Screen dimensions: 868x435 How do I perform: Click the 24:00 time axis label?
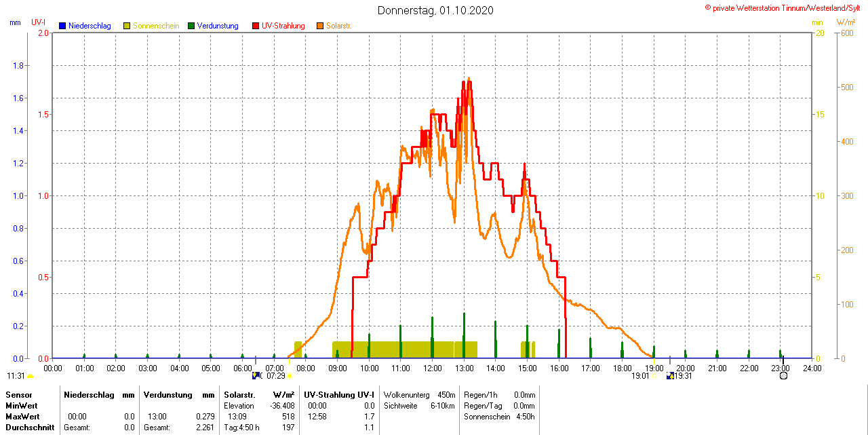click(812, 368)
